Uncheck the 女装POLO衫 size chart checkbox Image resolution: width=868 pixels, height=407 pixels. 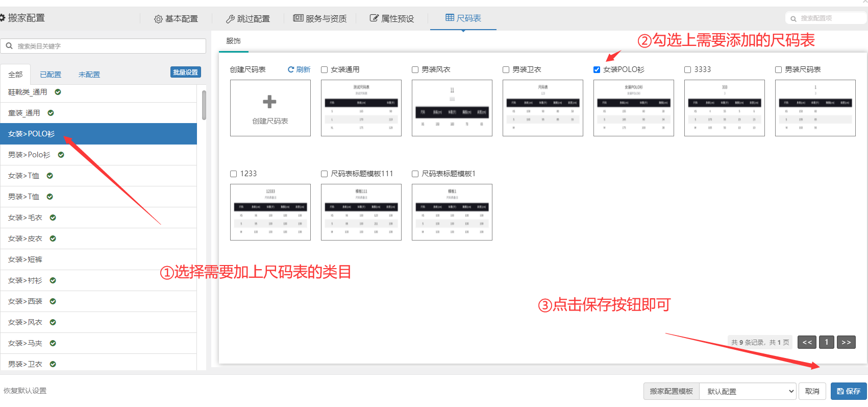[597, 70]
